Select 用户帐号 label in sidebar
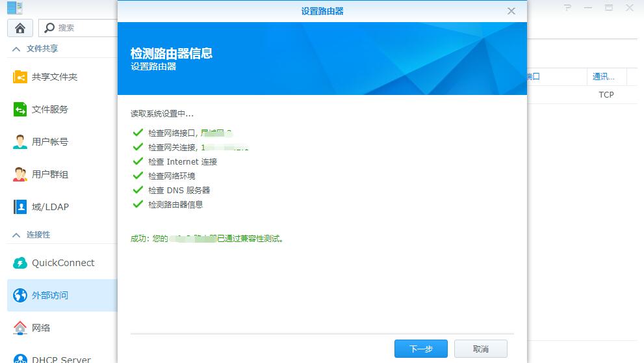This screenshot has height=363, width=644. pos(50,142)
